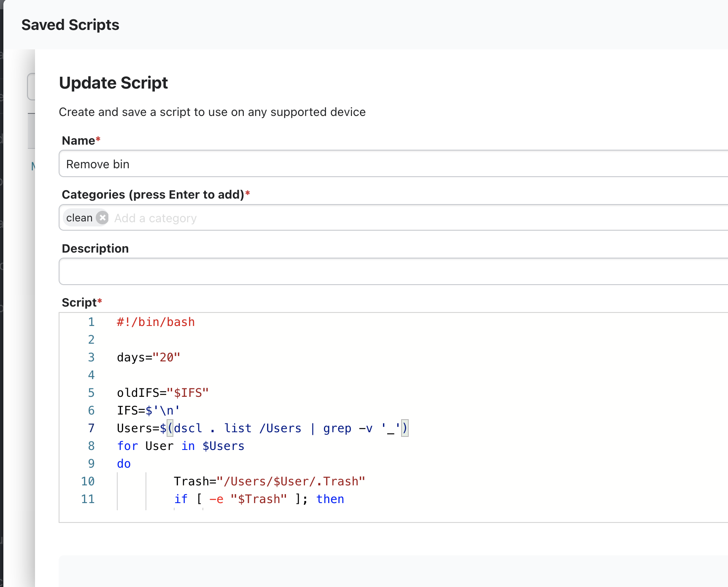Click the empty Description field
The width and height of the screenshot is (728, 587).
(394, 272)
